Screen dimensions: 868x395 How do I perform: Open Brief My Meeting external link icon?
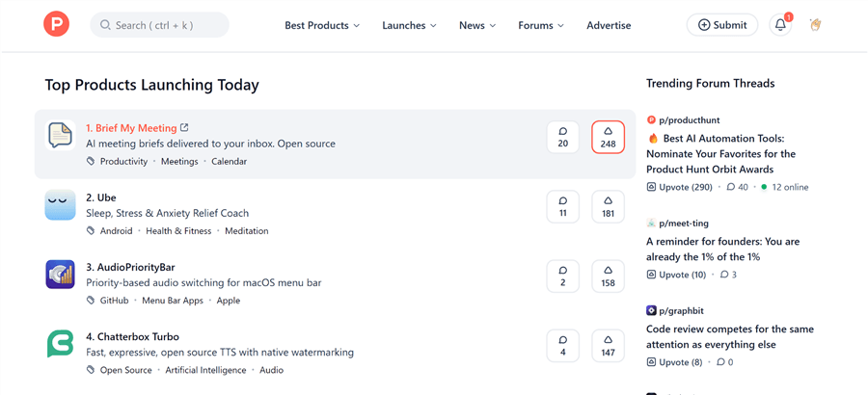coord(184,128)
